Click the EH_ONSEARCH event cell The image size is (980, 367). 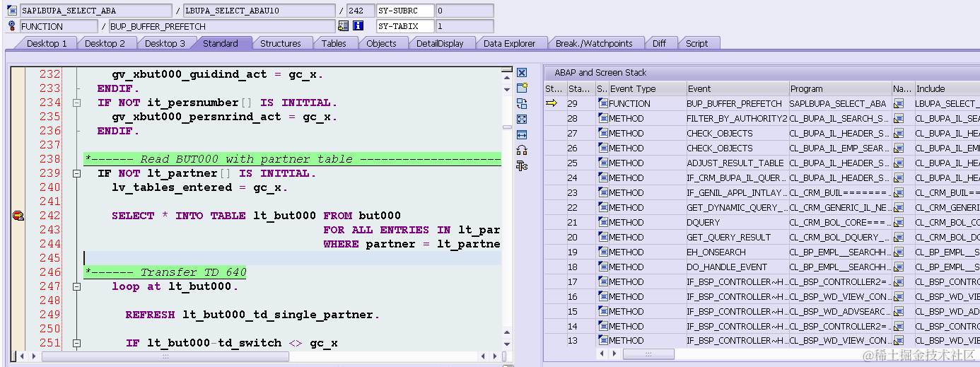[x=737, y=252]
